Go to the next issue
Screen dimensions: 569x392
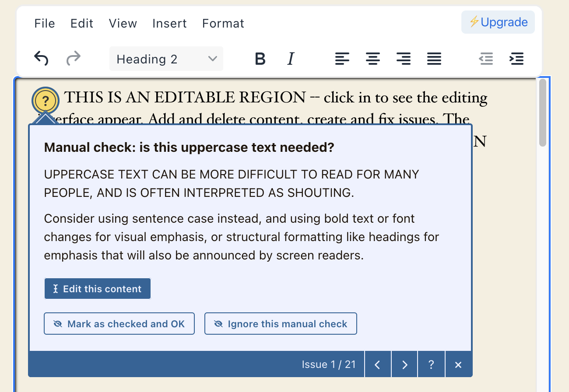[x=405, y=364]
